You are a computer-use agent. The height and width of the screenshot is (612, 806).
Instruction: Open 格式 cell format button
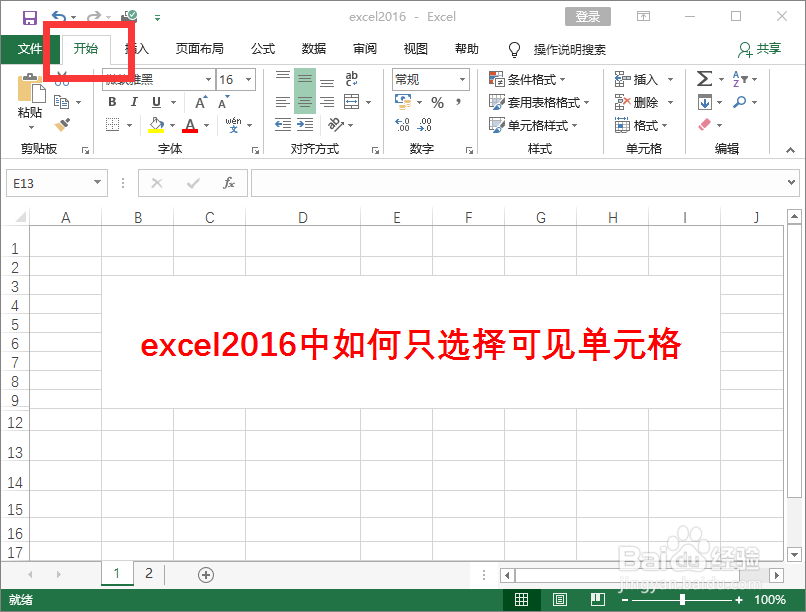point(641,125)
